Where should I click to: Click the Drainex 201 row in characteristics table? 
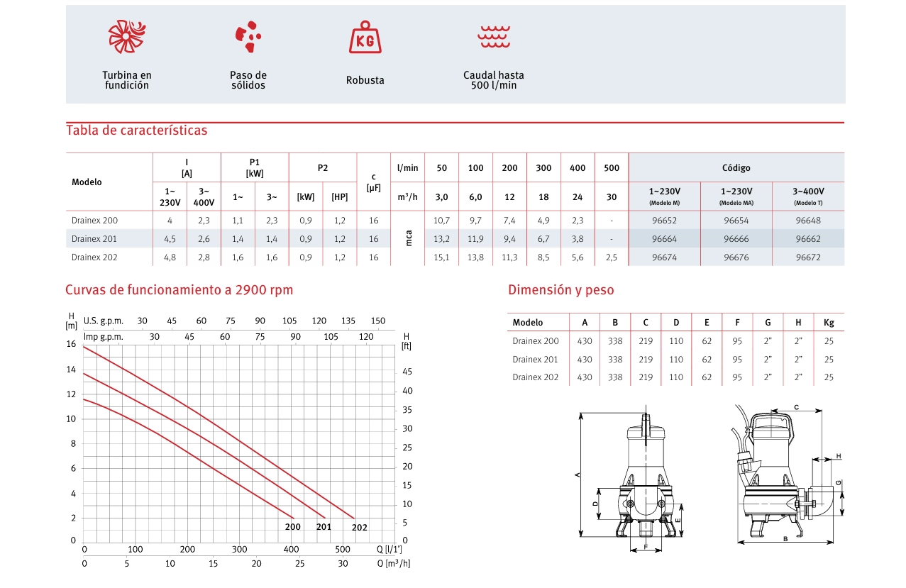click(x=455, y=239)
